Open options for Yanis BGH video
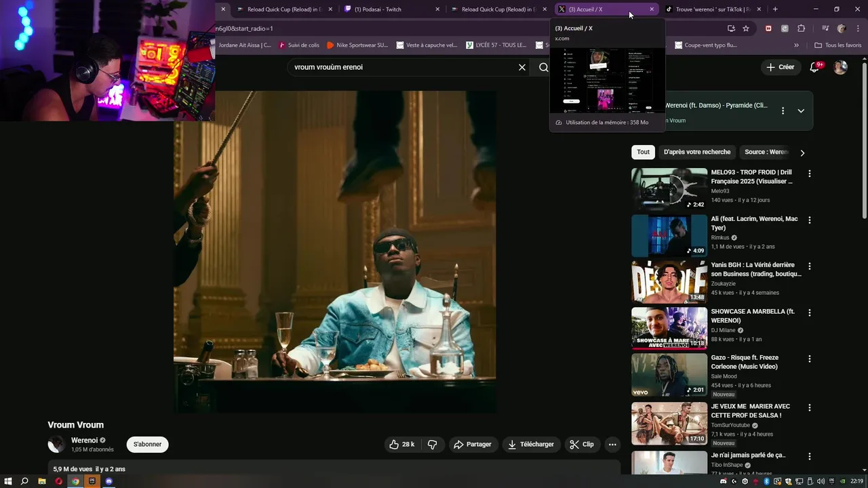The width and height of the screenshot is (868, 488). point(809,266)
